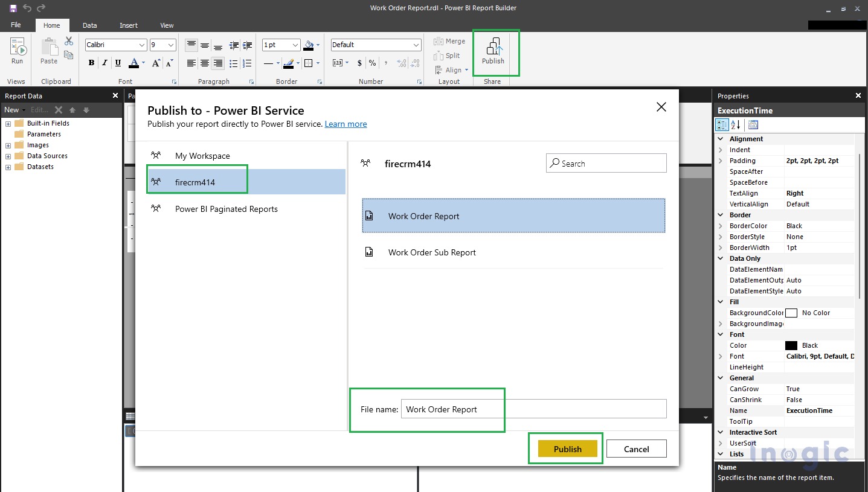868x492 pixels.
Task: Click the currency dollar format icon
Action: pos(359,62)
